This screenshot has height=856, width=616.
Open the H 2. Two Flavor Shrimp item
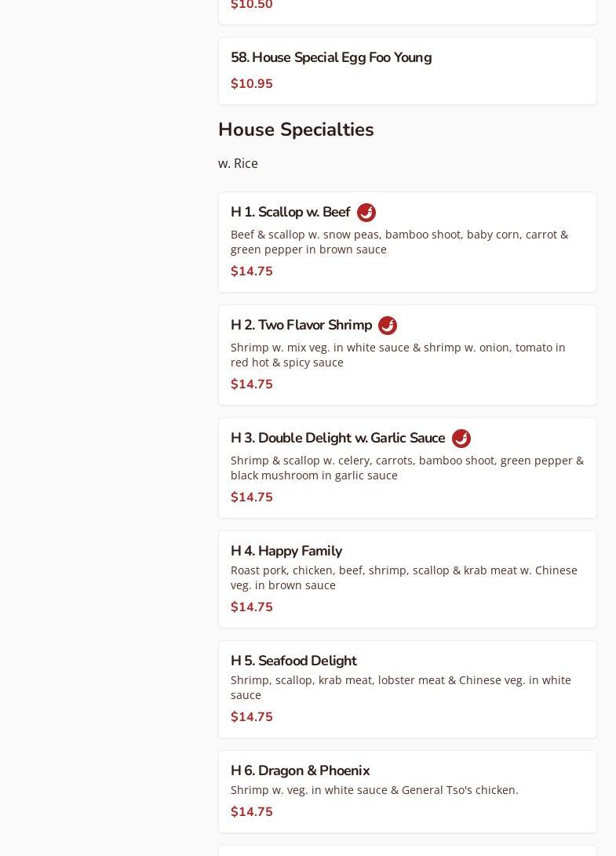coord(301,326)
